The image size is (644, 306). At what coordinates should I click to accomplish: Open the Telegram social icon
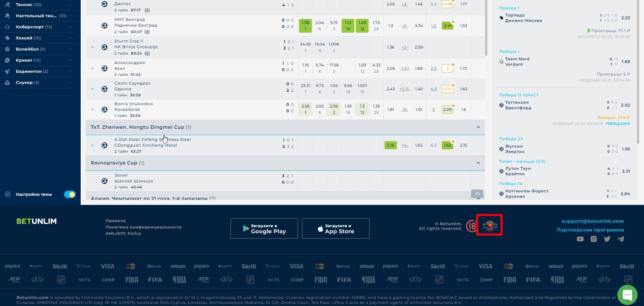pos(621,239)
